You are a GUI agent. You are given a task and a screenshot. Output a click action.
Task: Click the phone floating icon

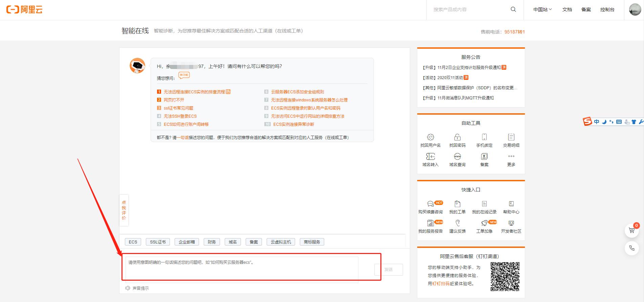[x=632, y=248]
